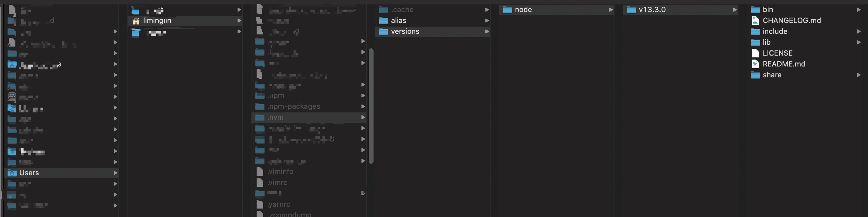Click the limingiin home folder icon
Screen dimensions: 868x217
click(136, 21)
